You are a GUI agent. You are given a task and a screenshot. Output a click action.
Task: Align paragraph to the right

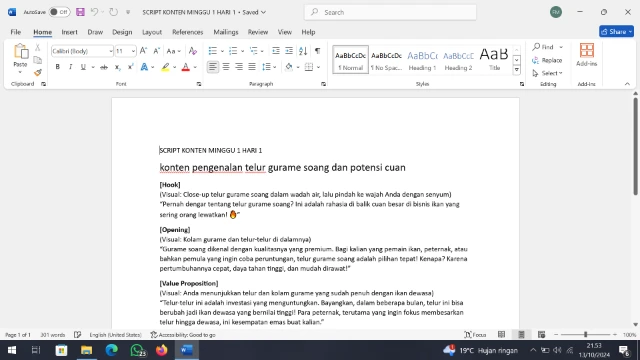pyautogui.click(x=239, y=67)
